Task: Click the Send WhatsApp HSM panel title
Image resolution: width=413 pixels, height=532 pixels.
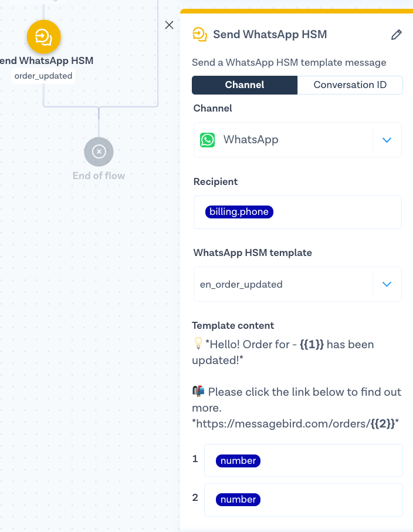Action: click(270, 35)
